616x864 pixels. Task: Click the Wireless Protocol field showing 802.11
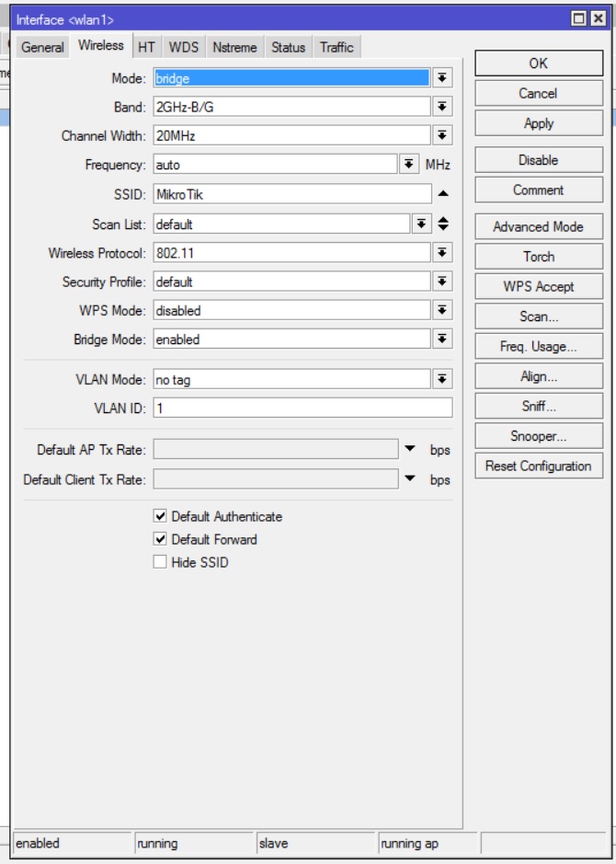(291, 253)
